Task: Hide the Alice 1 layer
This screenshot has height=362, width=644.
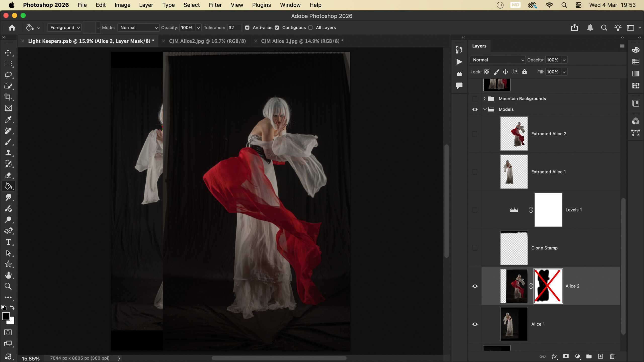Action: pos(475,324)
